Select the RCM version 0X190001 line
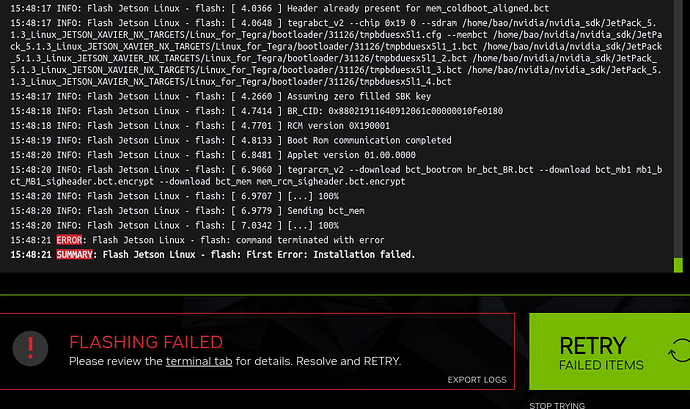Viewport: 690px width, 409px height. [x=200, y=126]
